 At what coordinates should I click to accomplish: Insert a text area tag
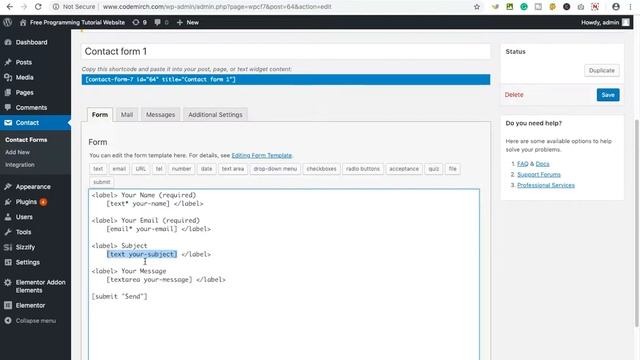click(x=233, y=169)
